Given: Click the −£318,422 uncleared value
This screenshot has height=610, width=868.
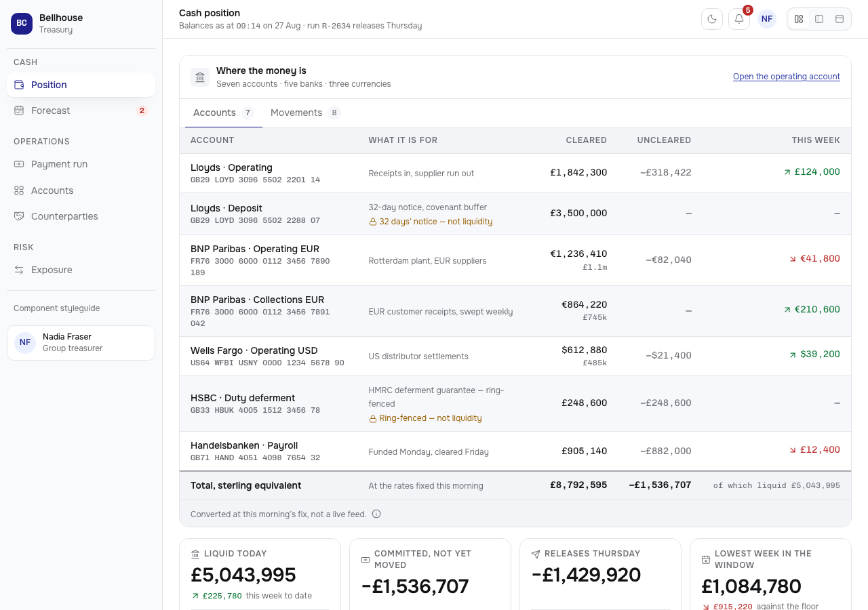Looking at the screenshot, I should coord(666,173).
